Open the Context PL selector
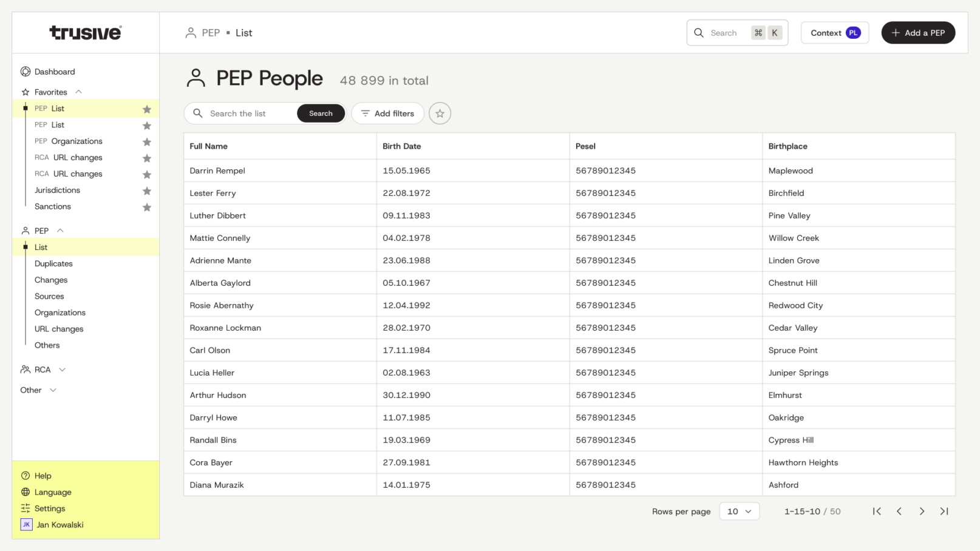980x551 pixels. (x=835, y=33)
